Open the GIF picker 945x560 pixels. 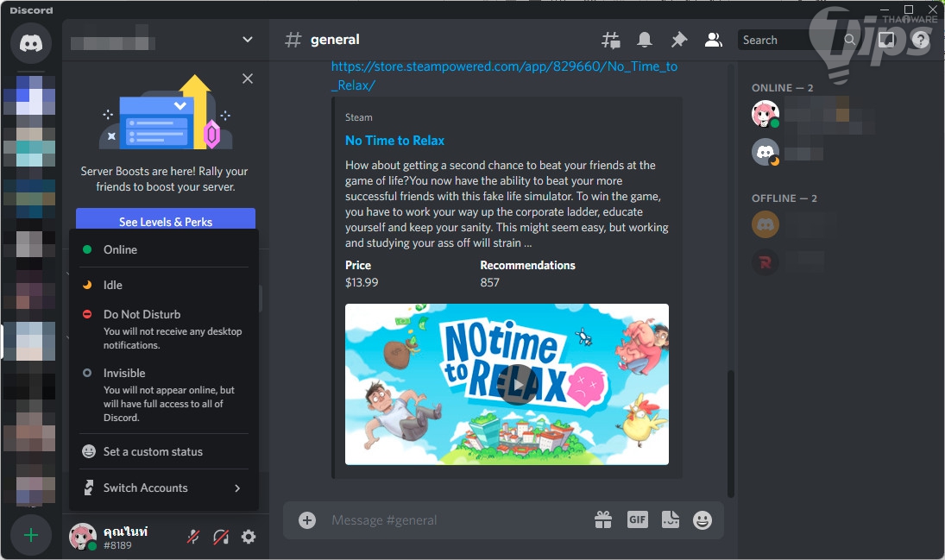click(x=637, y=519)
